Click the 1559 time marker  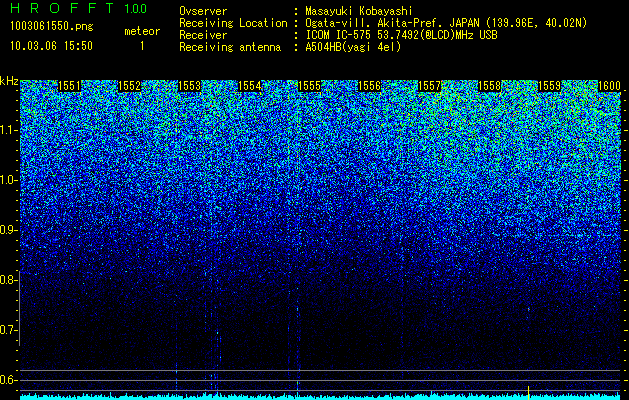(x=550, y=86)
